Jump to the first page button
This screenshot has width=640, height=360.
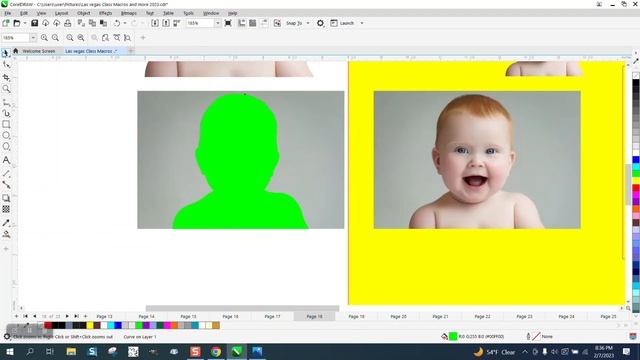pos(25,316)
